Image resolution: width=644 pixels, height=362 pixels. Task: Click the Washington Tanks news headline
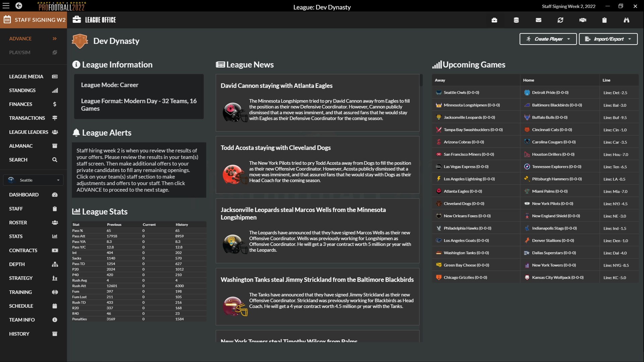click(x=317, y=279)
